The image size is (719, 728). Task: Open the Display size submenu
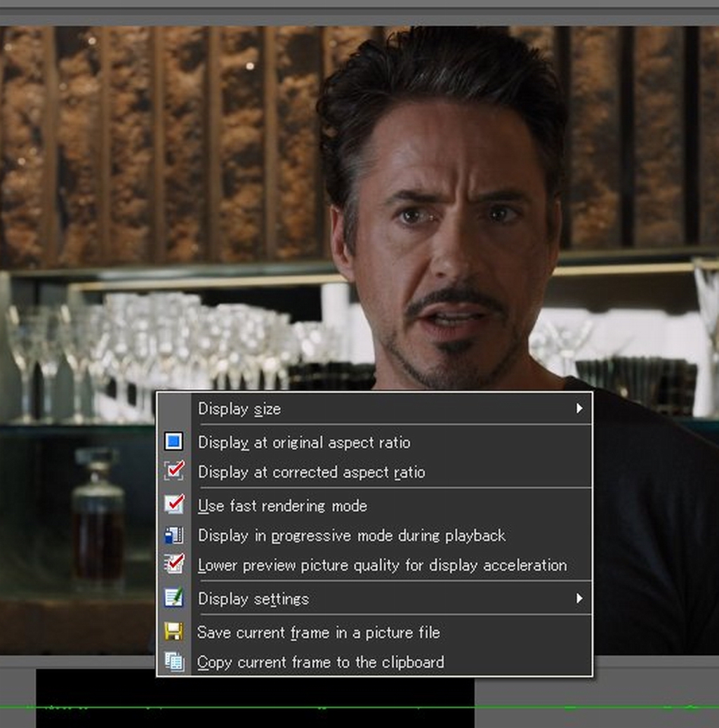point(374,409)
